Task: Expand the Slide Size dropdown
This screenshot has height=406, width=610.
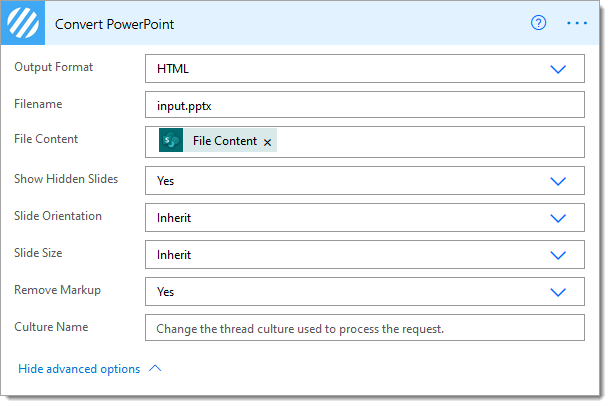Action: [x=365, y=254]
